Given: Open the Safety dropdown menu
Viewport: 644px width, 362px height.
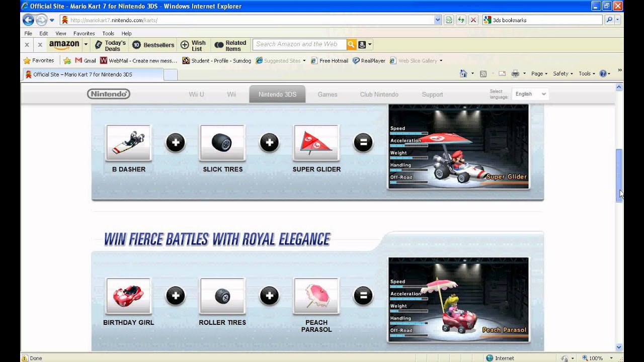Looking at the screenshot, I should 563,73.
